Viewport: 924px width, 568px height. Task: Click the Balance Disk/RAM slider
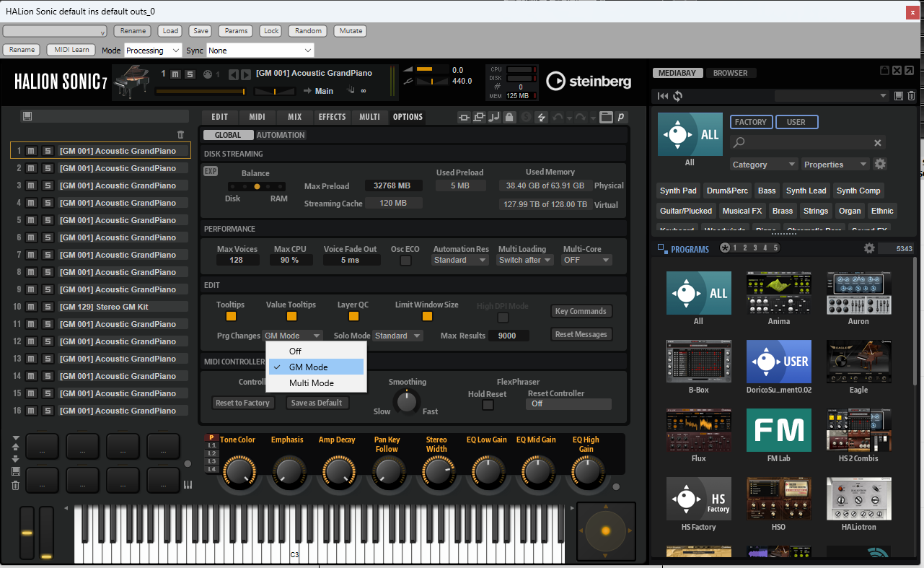click(x=256, y=186)
